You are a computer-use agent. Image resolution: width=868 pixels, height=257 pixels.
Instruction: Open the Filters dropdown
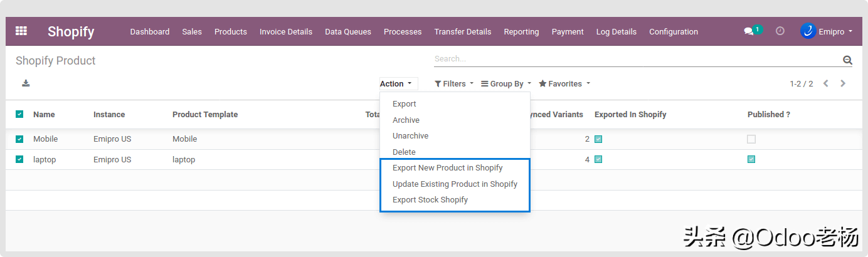point(454,84)
